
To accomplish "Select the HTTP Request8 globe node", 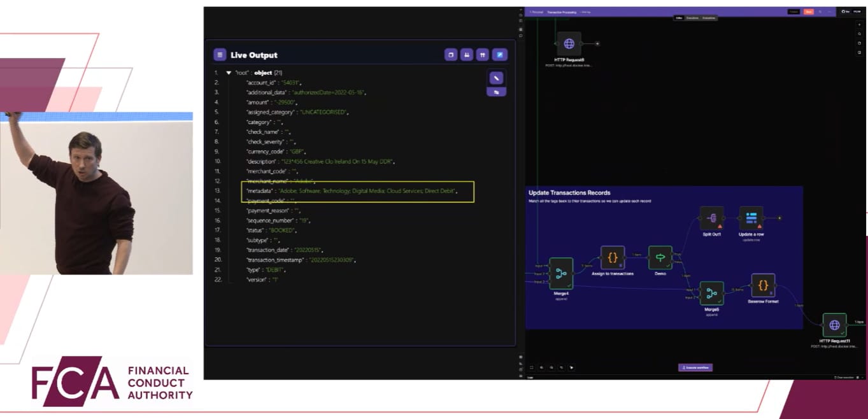I will pyautogui.click(x=569, y=44).
